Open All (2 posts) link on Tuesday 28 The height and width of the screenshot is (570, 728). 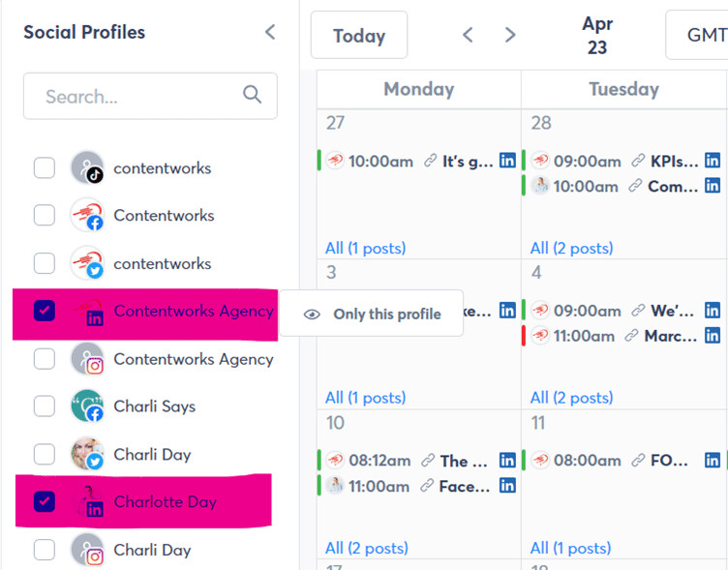(571, 248)
